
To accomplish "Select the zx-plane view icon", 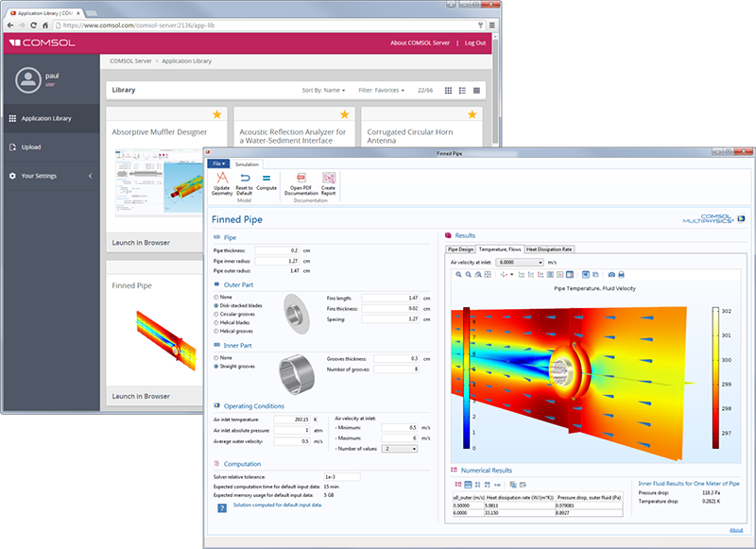I will (x=541, y=274).
